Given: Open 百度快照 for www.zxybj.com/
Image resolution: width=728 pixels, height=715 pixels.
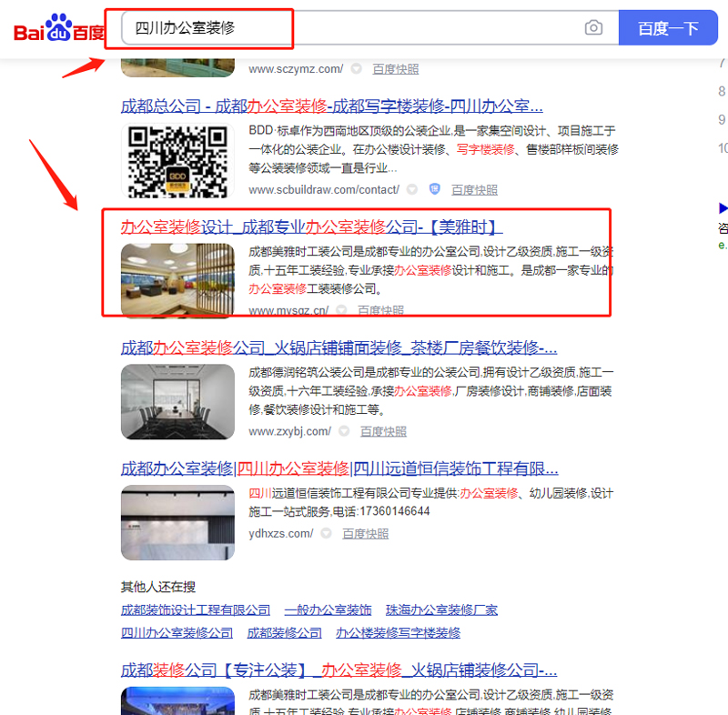Looking at the screenshot, I should 383,431.
